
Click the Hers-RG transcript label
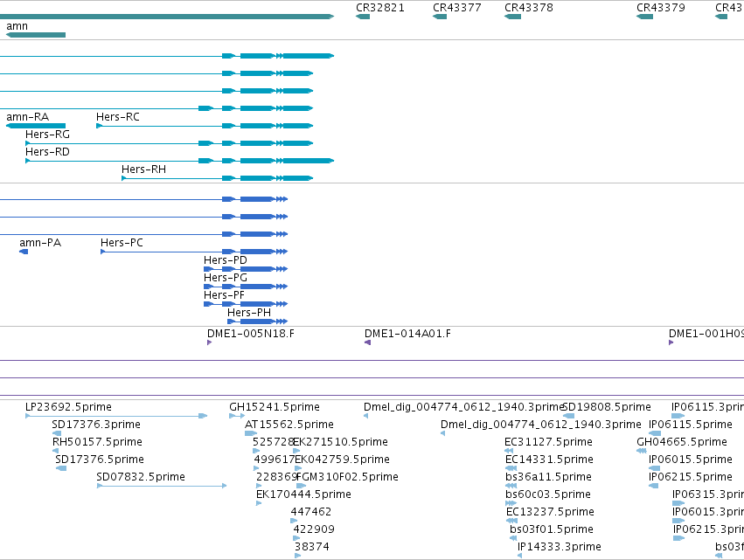[x=47, y=135]
